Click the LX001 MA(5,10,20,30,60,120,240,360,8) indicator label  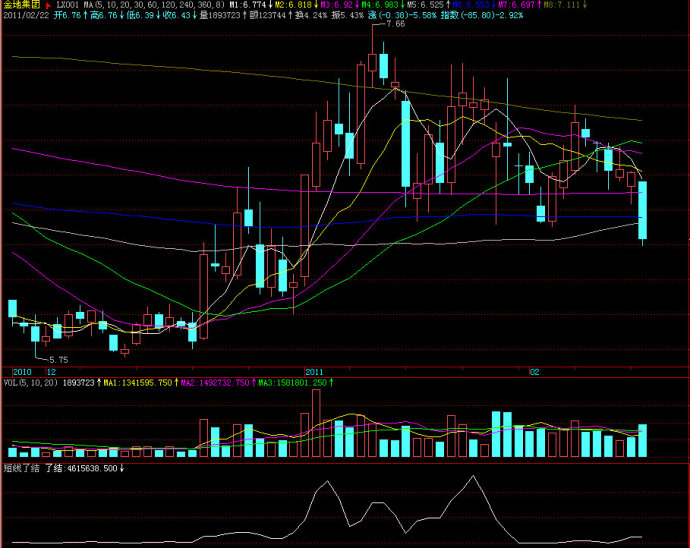[x=141, y=5]
